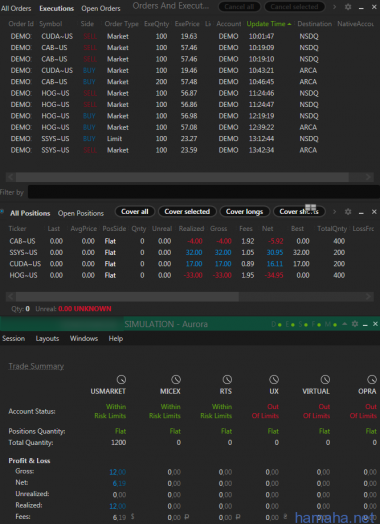
Task: Open All Positions panel settings gear
Action: (x=348, y=212)
